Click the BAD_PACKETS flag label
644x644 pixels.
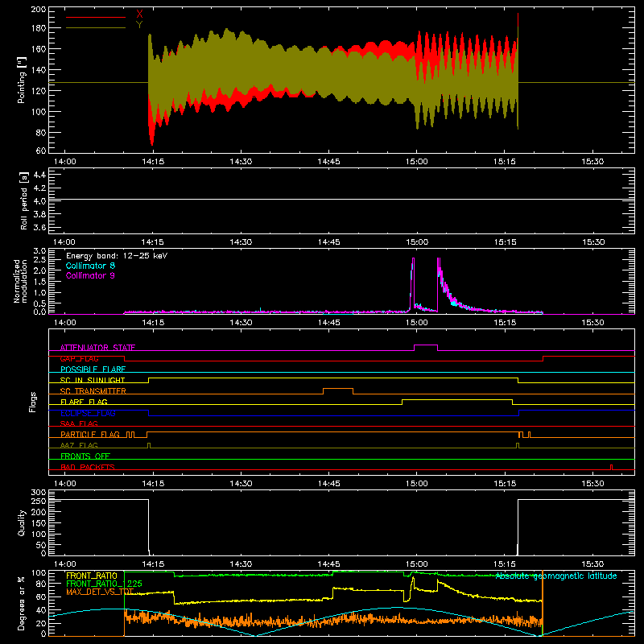[x=88, y=467]
